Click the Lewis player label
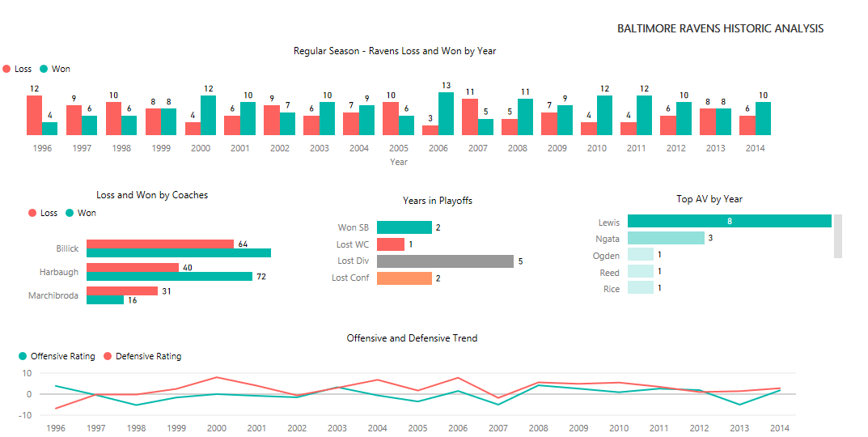This screenshot has width=868, height=437. click(x=609, y=223)
